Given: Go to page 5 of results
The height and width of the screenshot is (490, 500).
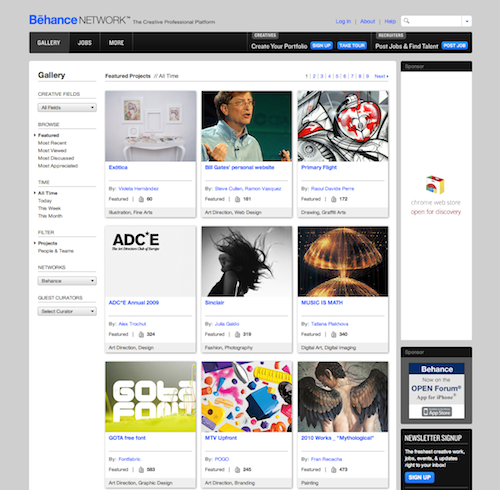Looking at the screenshot, I should (x=337, y=76).
